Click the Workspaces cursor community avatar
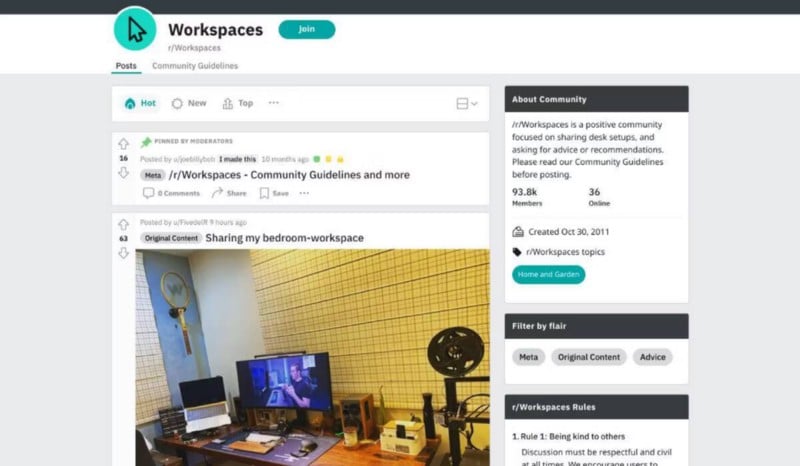 click(135, 29)
